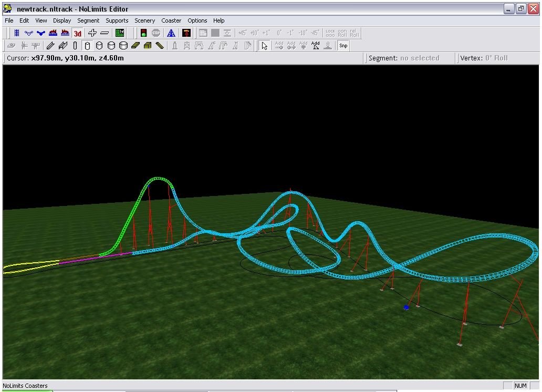Click the Cursor coordinates readout

coord(65,58)
